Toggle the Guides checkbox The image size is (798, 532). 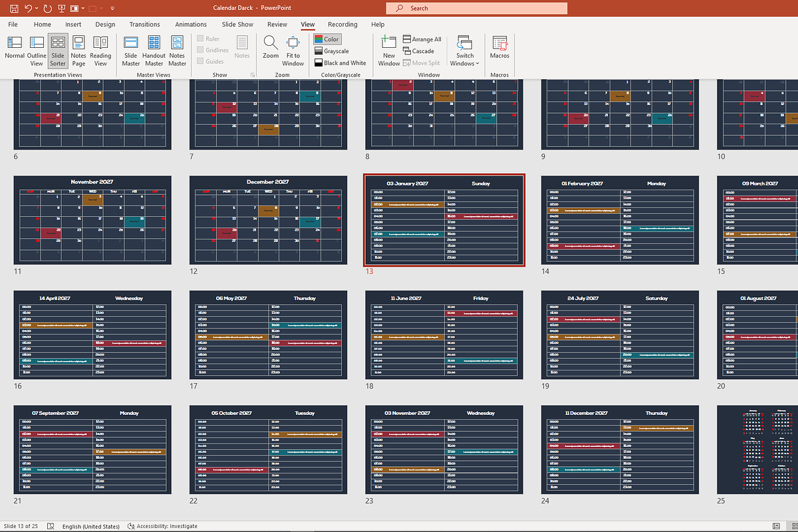[201, 61]
